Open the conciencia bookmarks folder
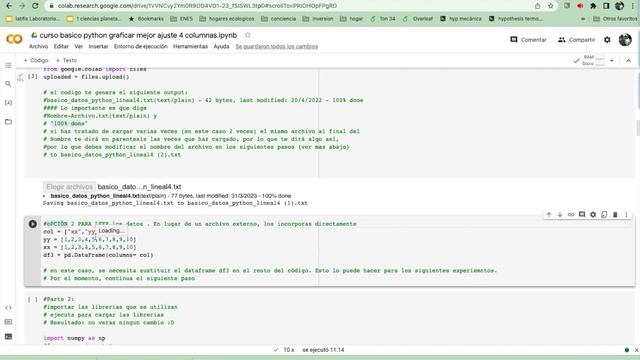 (278, 19)
